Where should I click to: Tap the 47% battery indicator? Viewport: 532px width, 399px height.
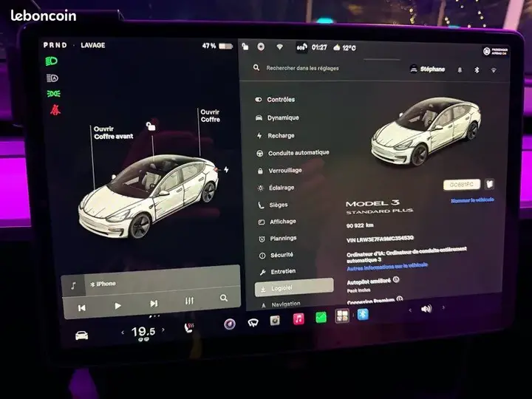pyautogui.click(x=217, y=46)
